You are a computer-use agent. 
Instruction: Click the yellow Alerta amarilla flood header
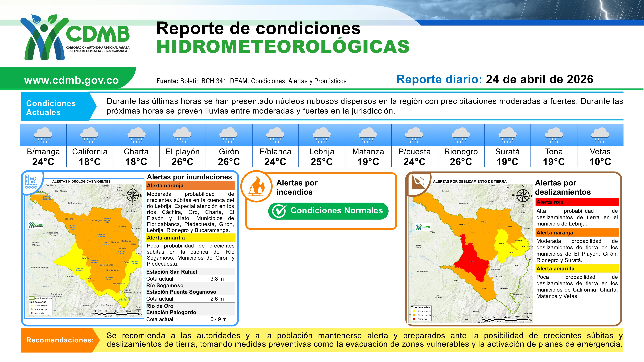coord(190,238)
